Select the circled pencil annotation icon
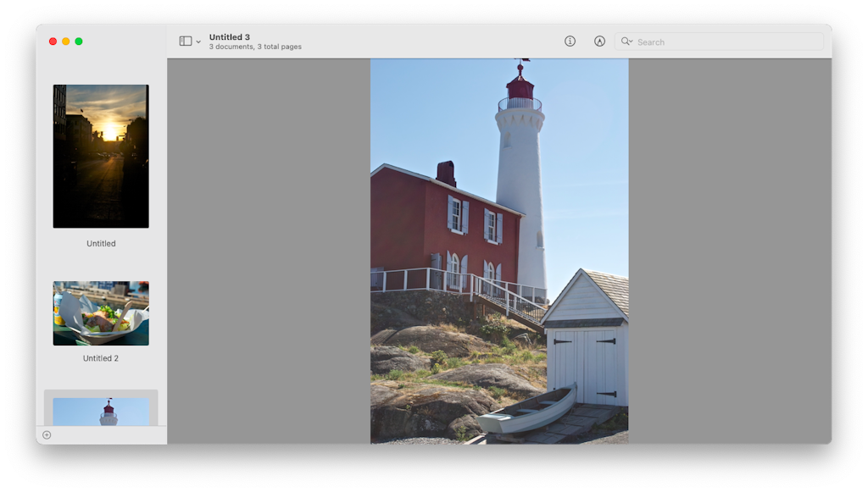 [599, 41]
